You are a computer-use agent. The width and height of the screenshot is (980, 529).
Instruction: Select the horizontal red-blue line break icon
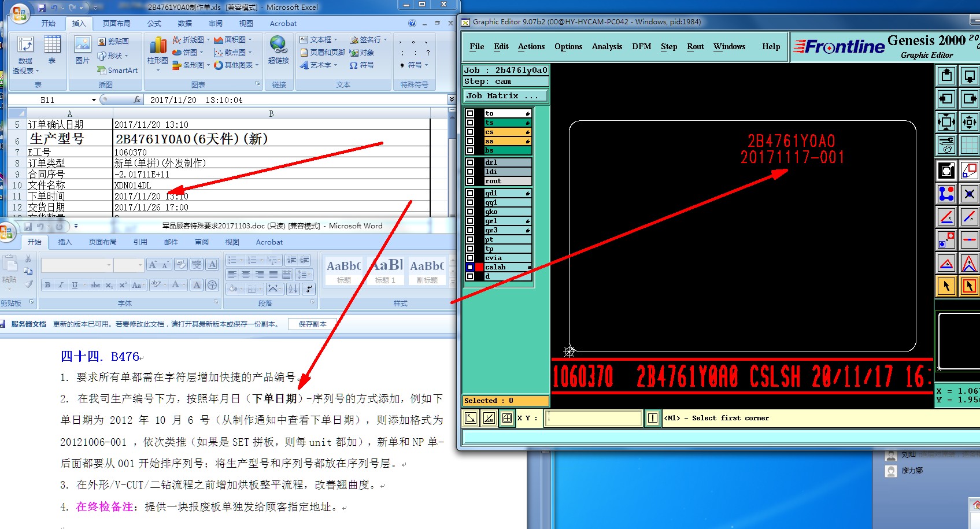[970, 240]
